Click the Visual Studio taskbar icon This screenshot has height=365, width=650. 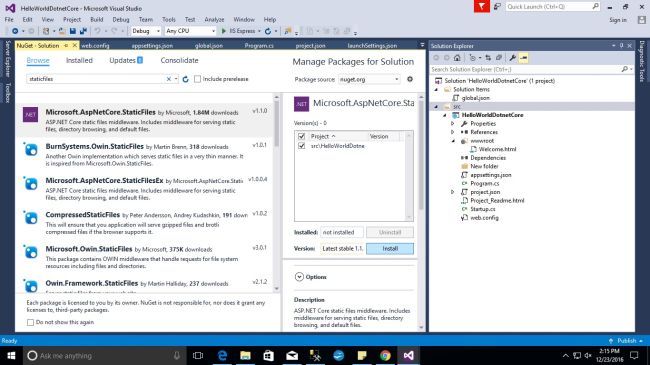[x=408, y=355]
